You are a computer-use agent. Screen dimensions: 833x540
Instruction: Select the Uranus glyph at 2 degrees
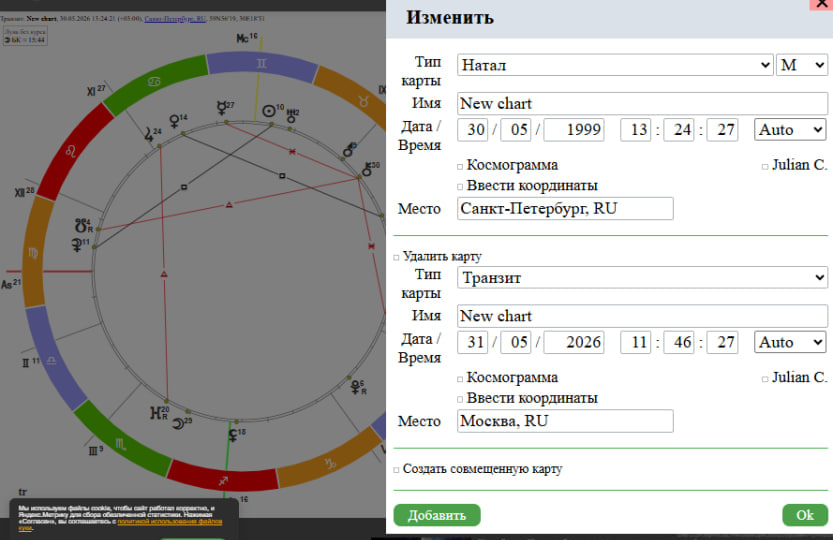[x=291, y=114]
